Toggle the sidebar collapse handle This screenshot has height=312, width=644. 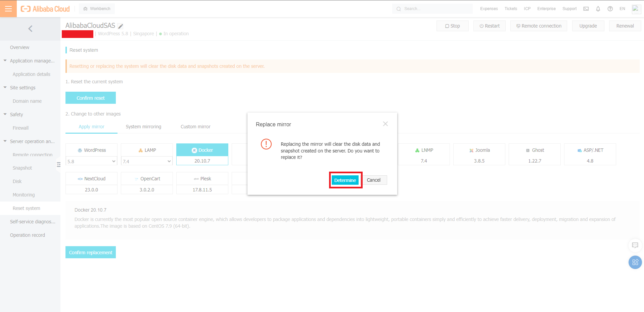tap(58, 165)
